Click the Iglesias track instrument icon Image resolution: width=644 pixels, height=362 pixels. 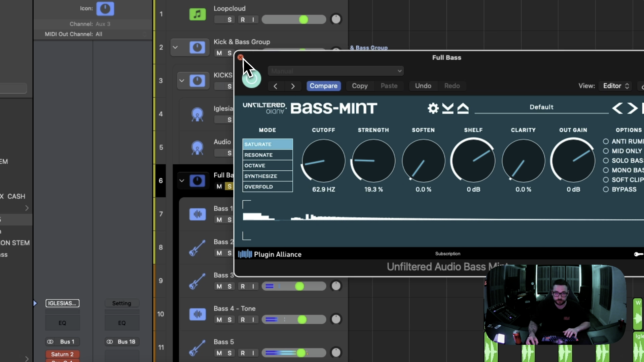point(197,114)
